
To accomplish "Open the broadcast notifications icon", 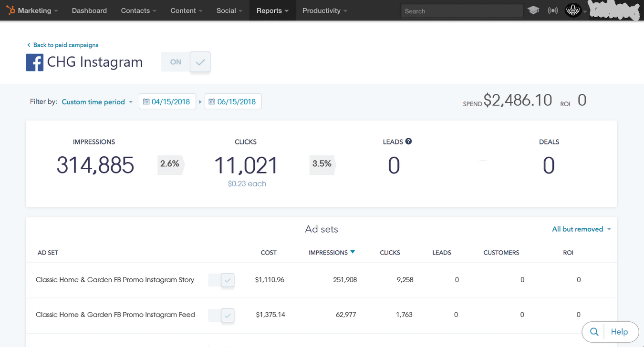I will (552, 10).
